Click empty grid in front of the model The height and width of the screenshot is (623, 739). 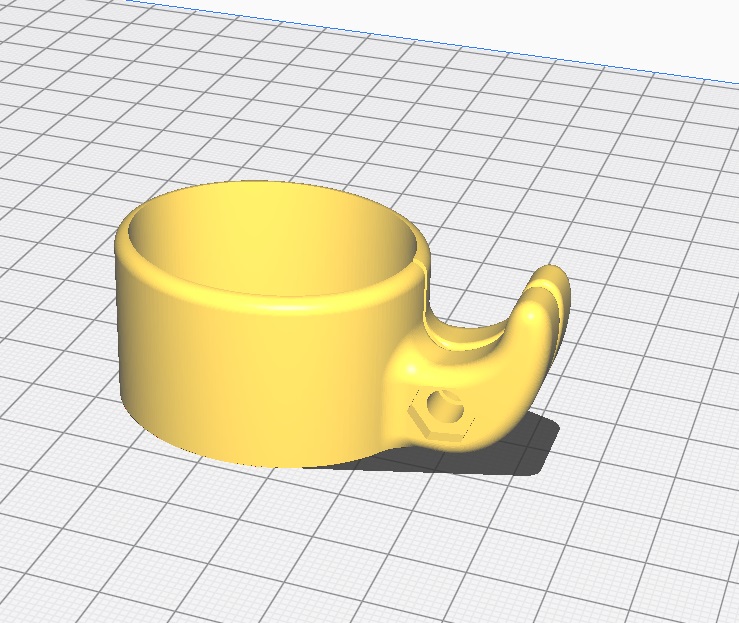coord(300,540)
